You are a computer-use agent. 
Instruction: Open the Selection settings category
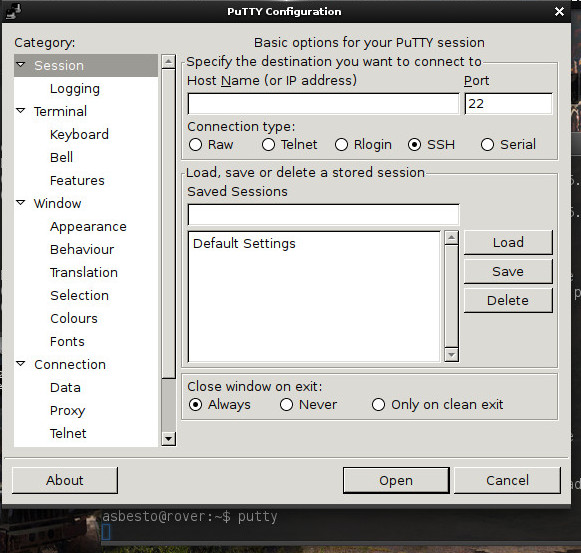[x=79, y=295]
